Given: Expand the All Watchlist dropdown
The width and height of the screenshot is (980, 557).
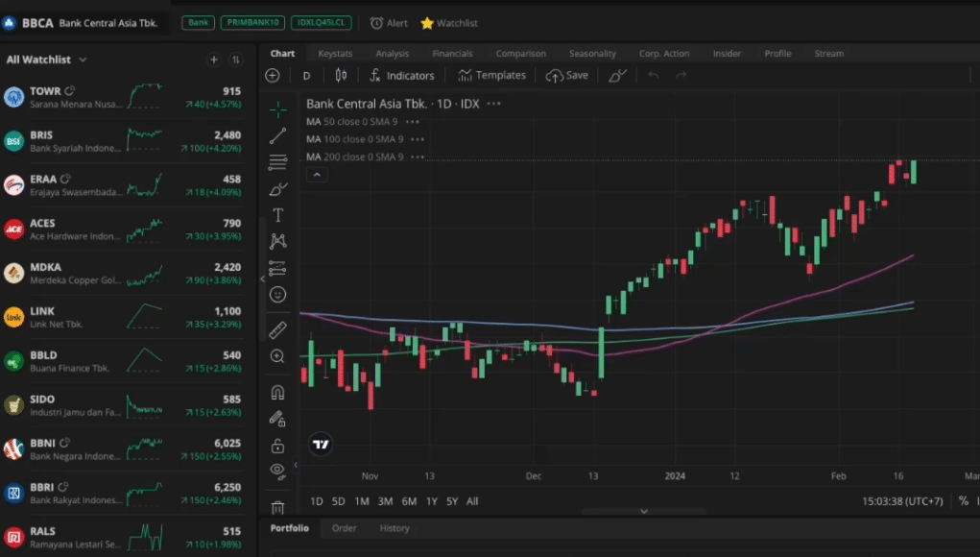Looking at the screenshot, I should point(46,60).
